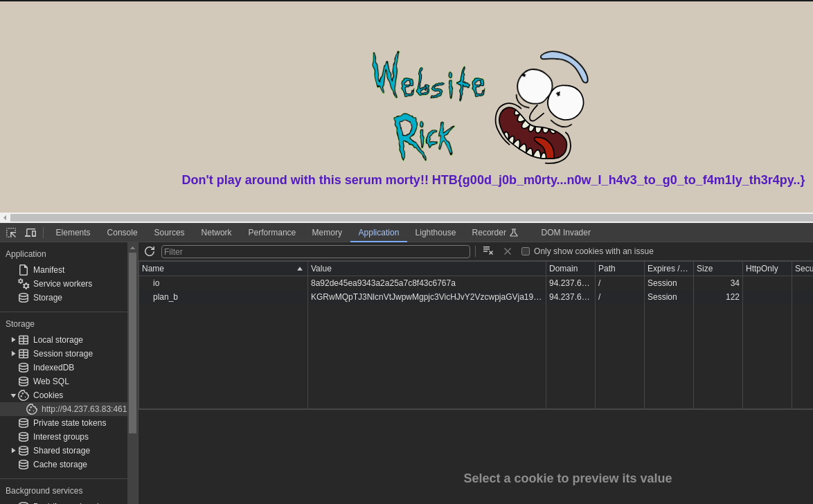Click the Web SQL database icon
Viewport: 813px width, 504px height.
24,381
